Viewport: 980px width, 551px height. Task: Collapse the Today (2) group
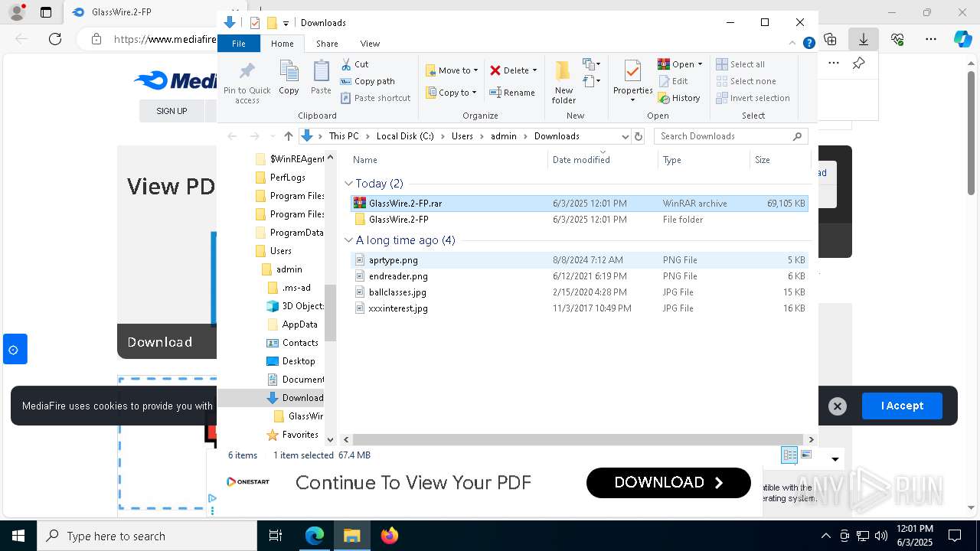click(x=348, y=184)
